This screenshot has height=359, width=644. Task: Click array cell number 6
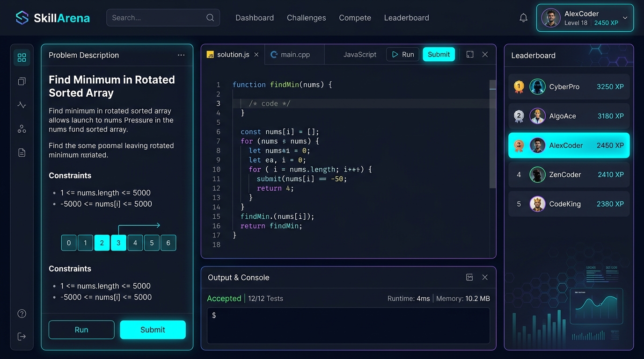click(x=168, y=243)
